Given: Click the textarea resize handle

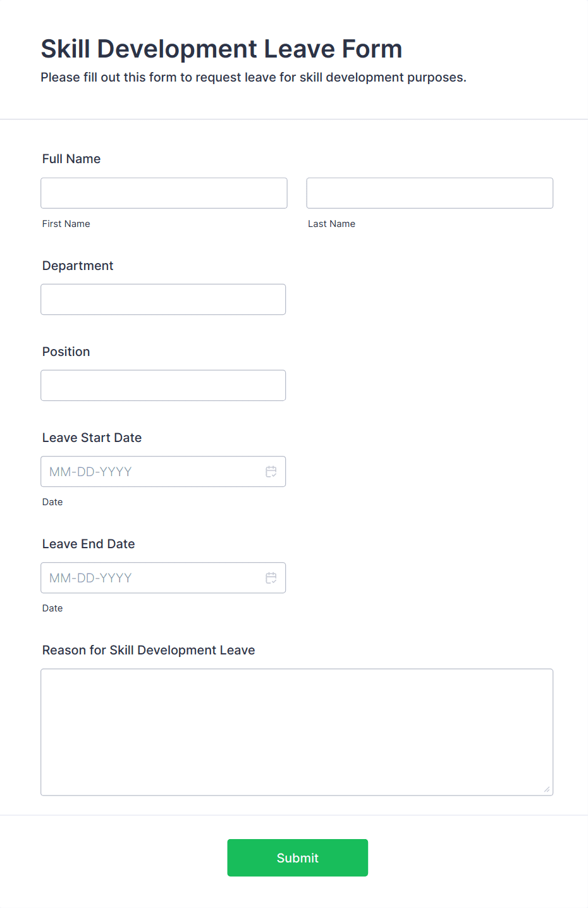Looking at the screenshot, I should [x=546, y=789].
